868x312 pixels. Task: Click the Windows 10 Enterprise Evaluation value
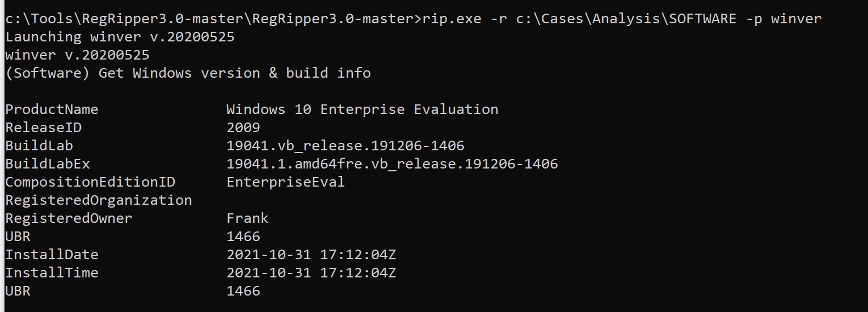[363, 109]
